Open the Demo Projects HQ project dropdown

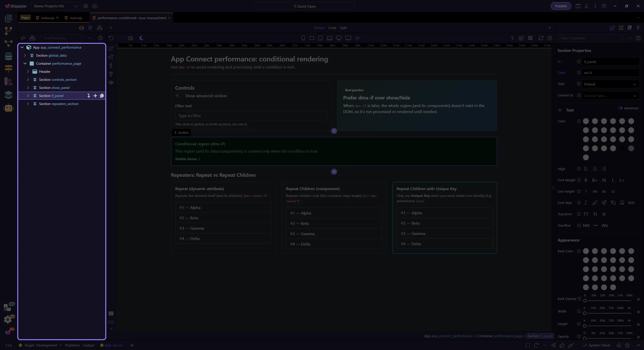56,6
